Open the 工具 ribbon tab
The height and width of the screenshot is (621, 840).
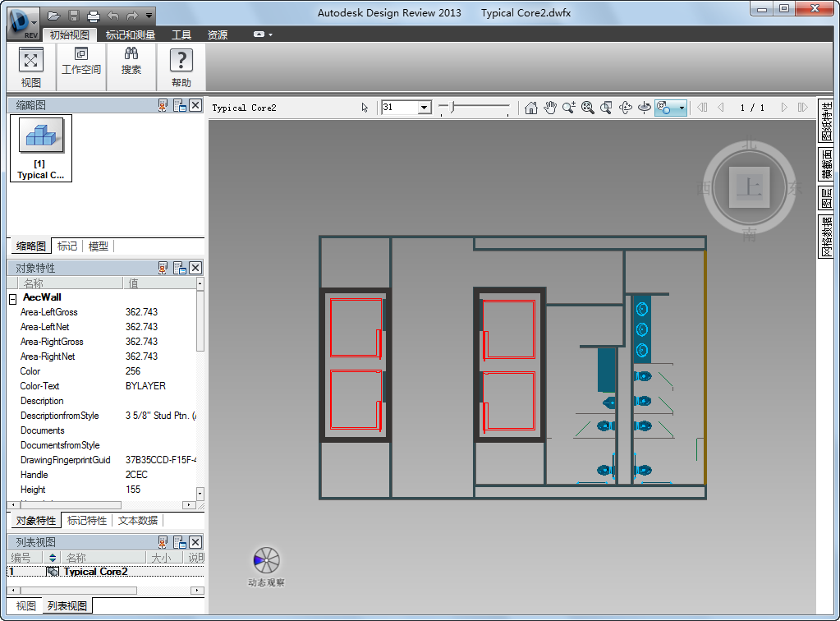tap(181, 34)
